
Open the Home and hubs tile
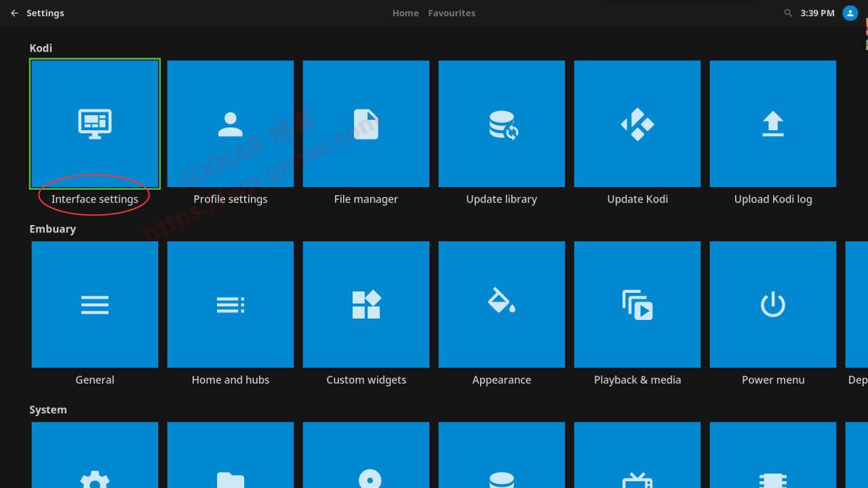coord(231,304)
